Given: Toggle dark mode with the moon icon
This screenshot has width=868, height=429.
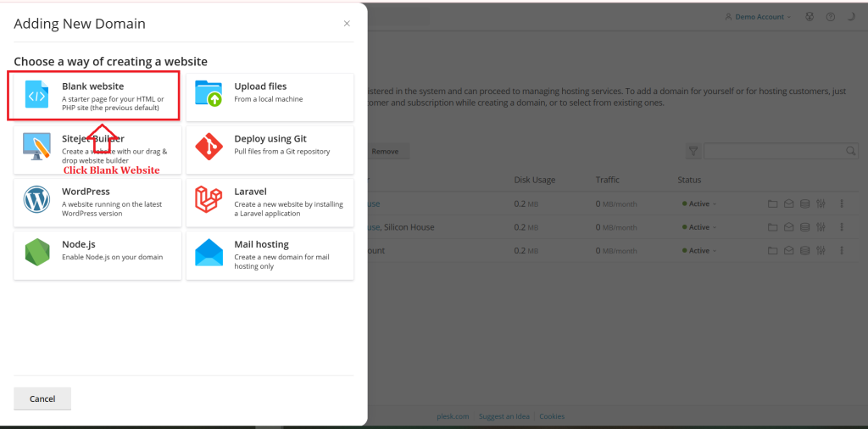Looking at the screenshot, I should (x=851, y=17).
